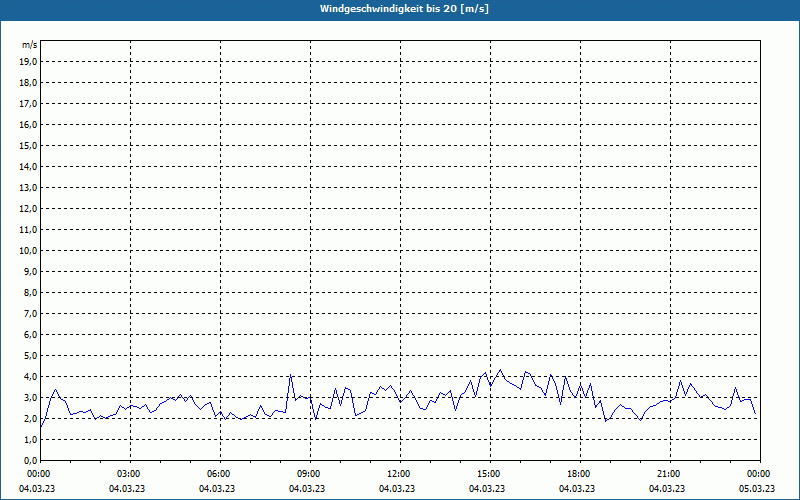Select the 15,0 y-axis tick label
This screenshot has width=800, height=500.
(28, 145)
